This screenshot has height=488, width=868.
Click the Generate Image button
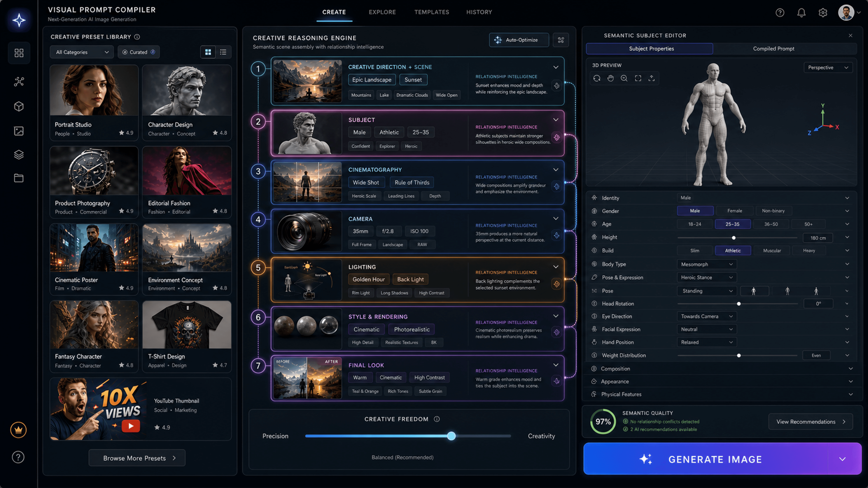coord(706,459)
